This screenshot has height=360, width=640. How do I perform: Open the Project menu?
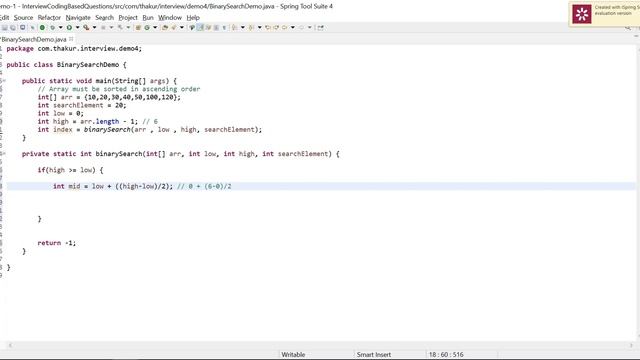pos(128,18)
